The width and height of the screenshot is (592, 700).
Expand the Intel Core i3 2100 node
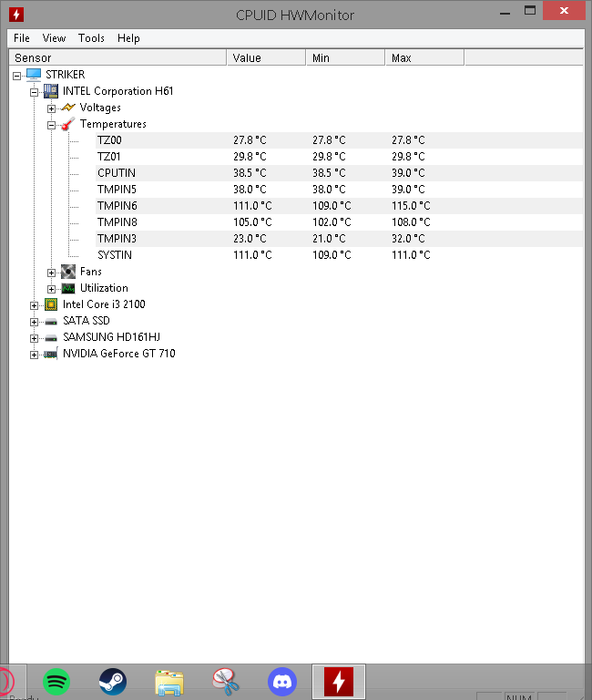(x=34, y=306)
